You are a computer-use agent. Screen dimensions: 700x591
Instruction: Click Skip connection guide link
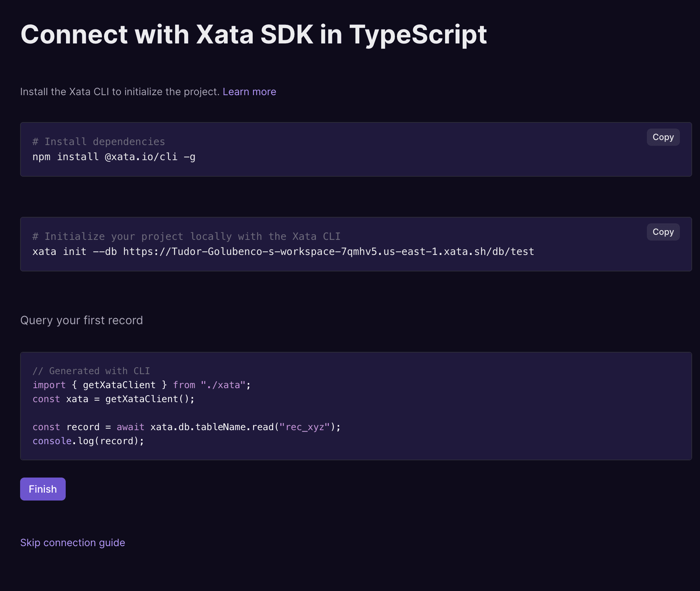pos(73,543)
